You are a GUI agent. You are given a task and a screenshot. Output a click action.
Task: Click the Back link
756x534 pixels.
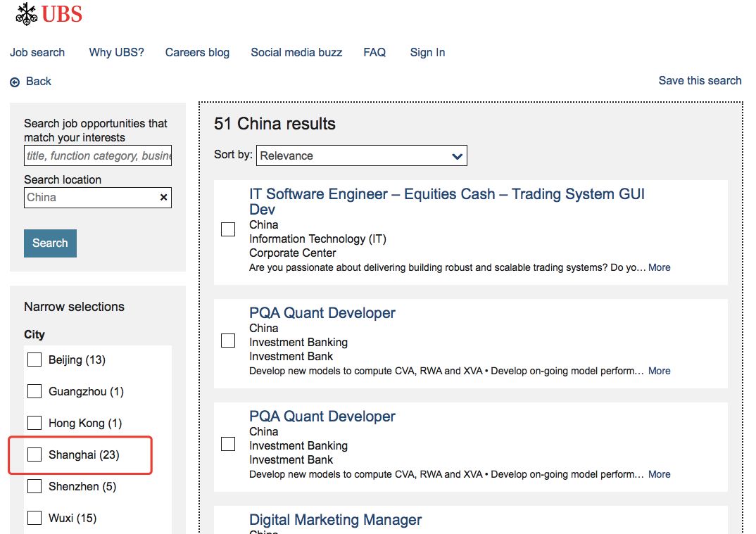39,81
